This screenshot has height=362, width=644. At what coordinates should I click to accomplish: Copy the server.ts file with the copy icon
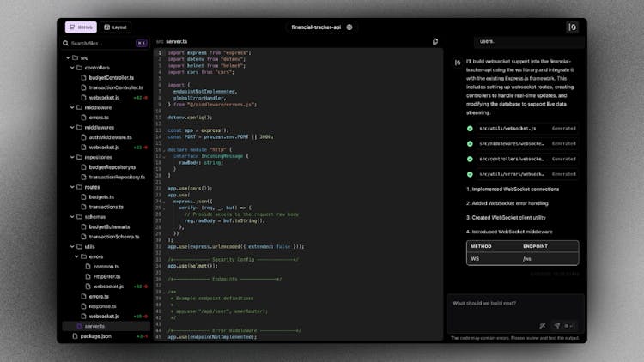pyautogui.click(x=435, y=41)
